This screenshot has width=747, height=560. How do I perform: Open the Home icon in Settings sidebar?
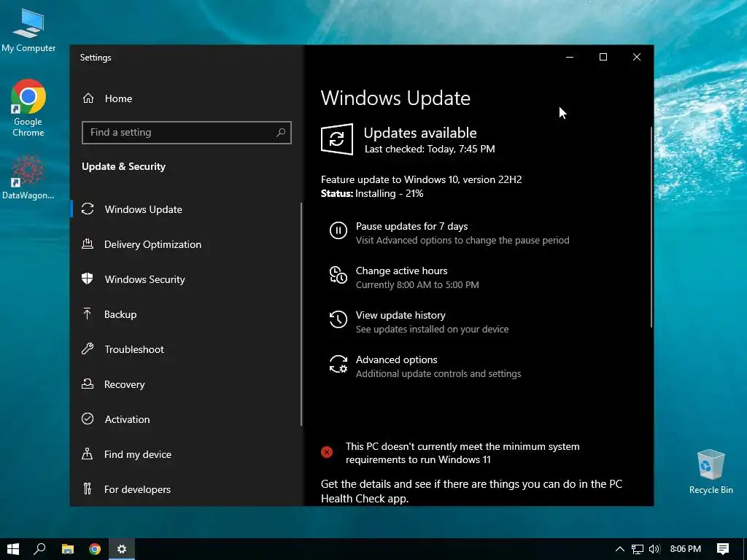[x=88, y=98]
